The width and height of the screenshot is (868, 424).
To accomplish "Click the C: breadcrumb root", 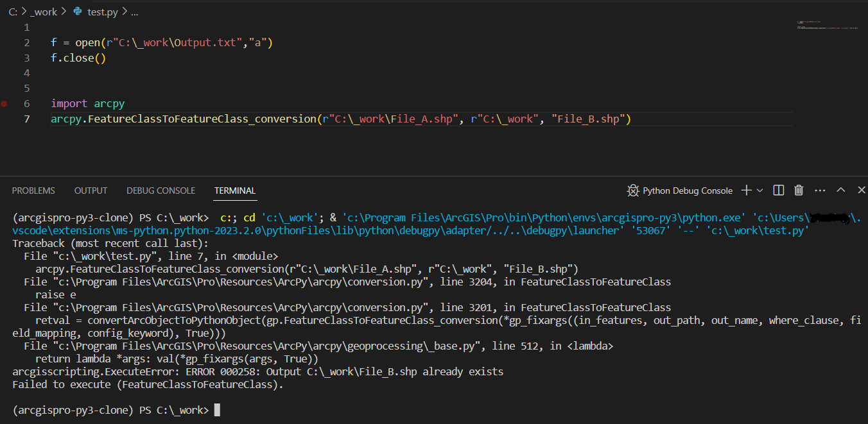I will tap(13, 12).
